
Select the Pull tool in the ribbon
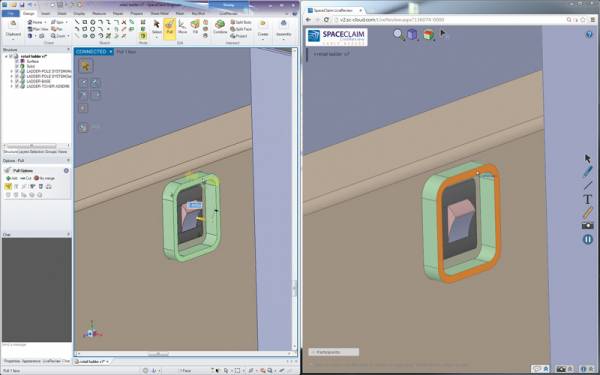[x=170, y=28]
